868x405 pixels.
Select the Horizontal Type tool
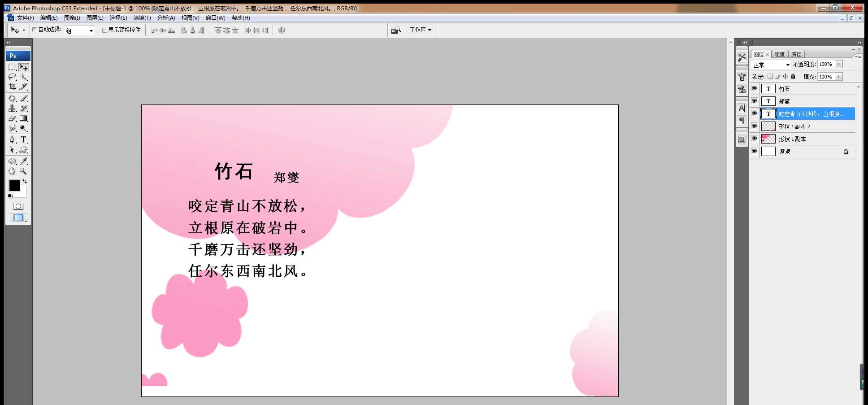(23, 139)
